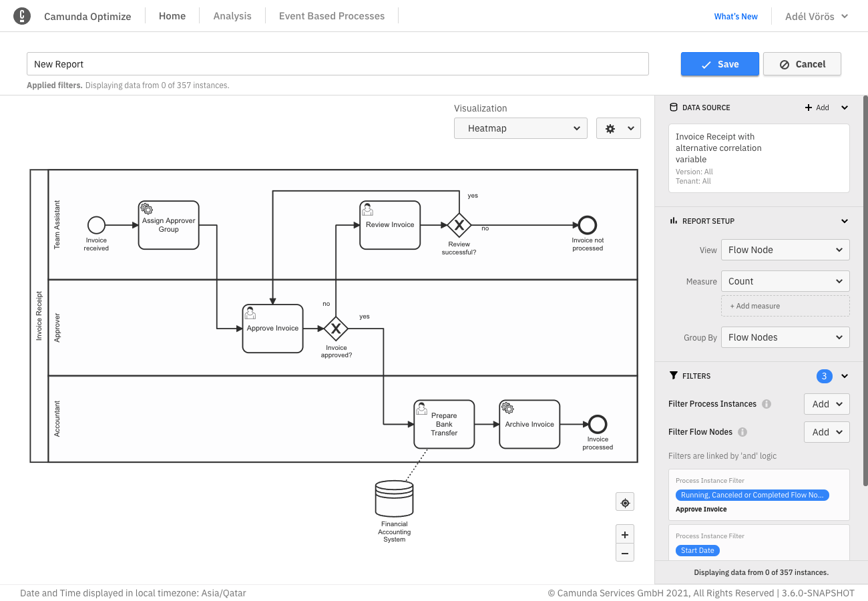
Task: Open the Adél Vörös user menu
Action: 816,16
